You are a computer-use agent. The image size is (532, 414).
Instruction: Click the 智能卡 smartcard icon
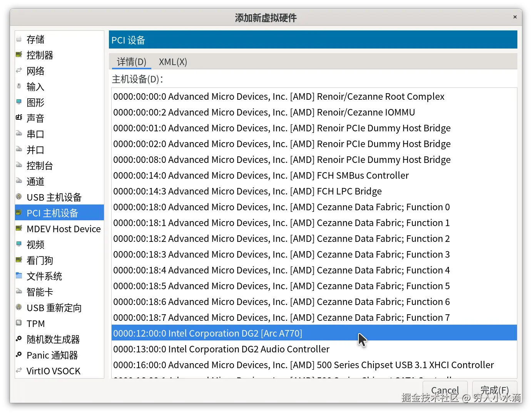[19, 292]
